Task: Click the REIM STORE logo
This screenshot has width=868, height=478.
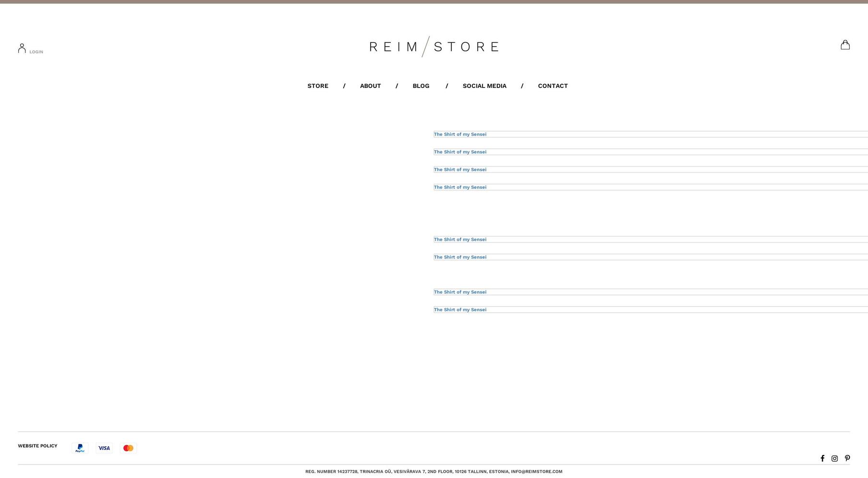Action: click(x=434, y=47)
